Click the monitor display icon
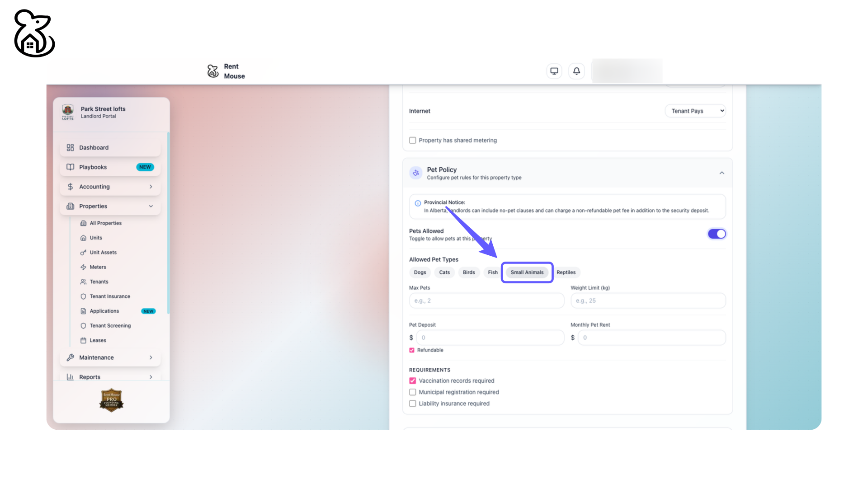The width and height of the screenshot is (868, 488). [x=554, y=71]
